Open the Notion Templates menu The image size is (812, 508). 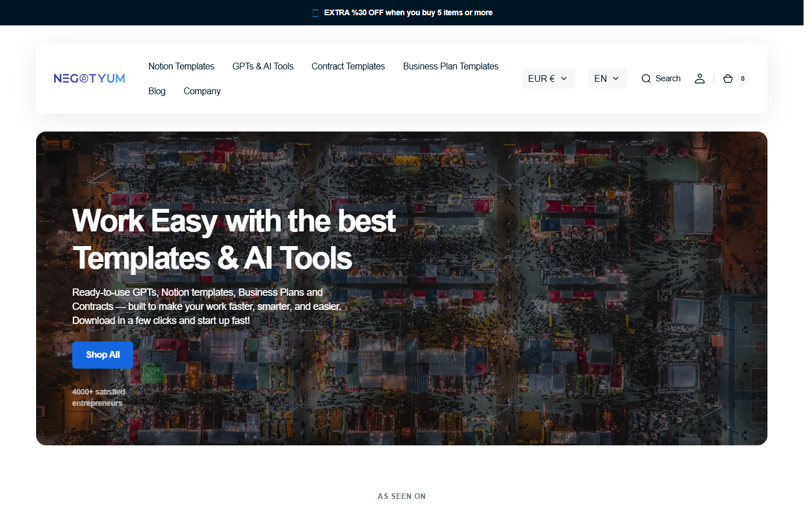(x=181, y=66)
